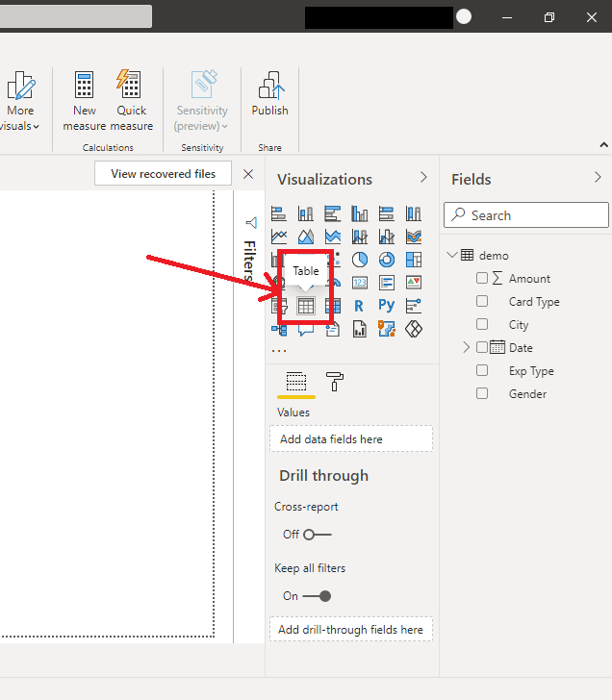Select the Area chart visual
This screenshot has width=612, height=700.
[x=306, y=237]
